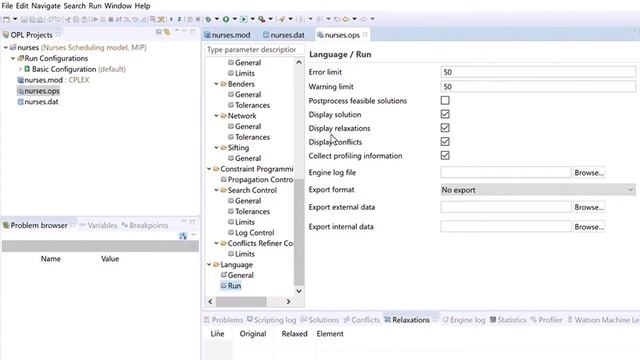Open the Profiler tab

pyautogui.click(x=546, y=320)
